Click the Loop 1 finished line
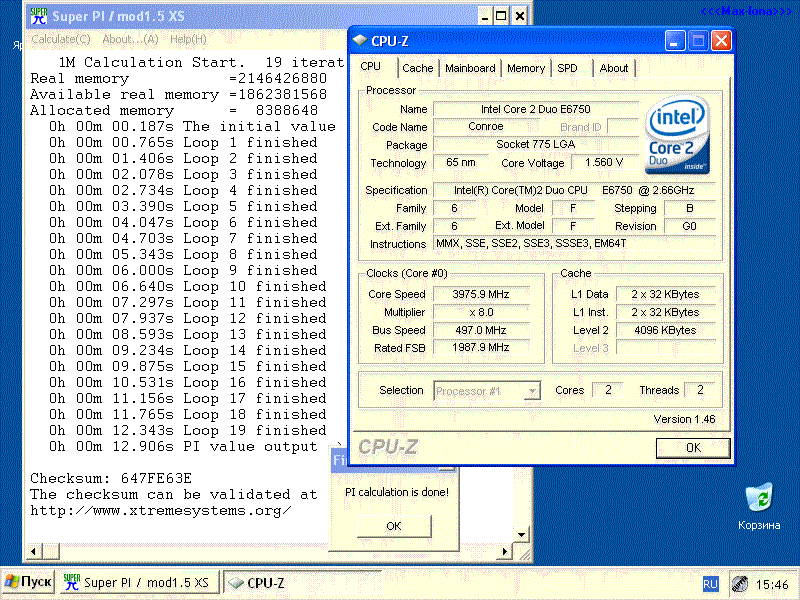 [183, 142]
